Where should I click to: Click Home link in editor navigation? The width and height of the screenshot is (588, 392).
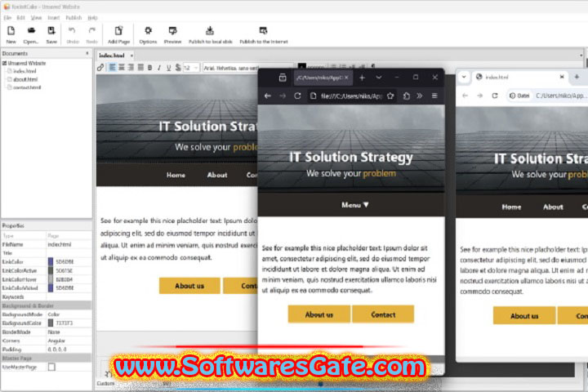pyautogui.click(x=176, y=176)
